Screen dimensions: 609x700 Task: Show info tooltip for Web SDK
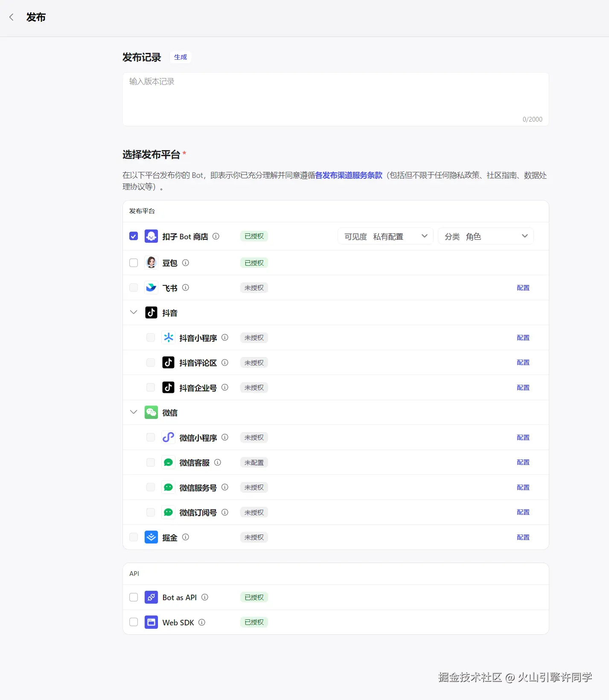(202, 622)
